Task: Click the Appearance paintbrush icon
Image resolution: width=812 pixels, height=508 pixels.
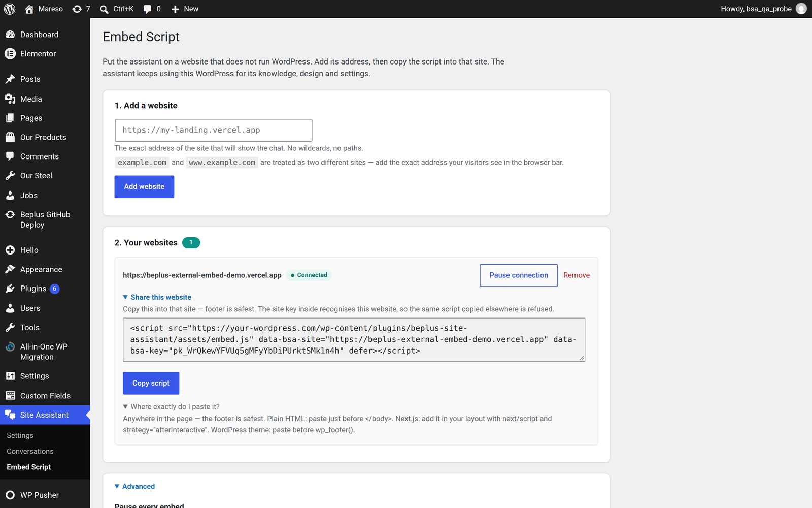Action: tap(10, 270)
